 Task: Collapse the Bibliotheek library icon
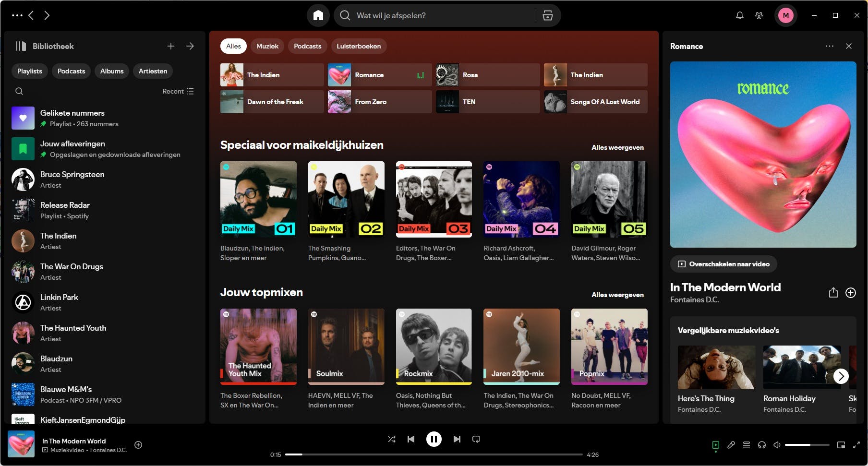coord(21,46)
